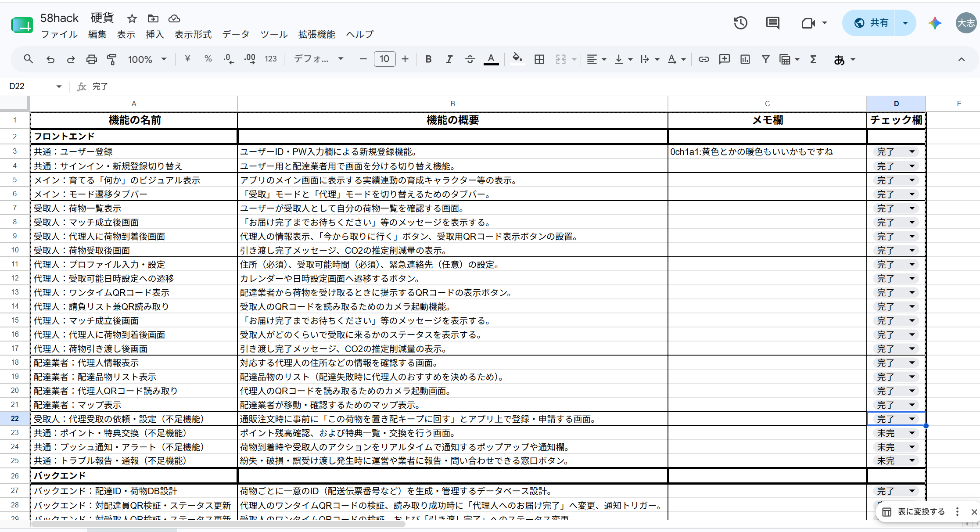Screen dimensions: 980x532
Task: Open the text color picker
Action: tap(491, 59)
